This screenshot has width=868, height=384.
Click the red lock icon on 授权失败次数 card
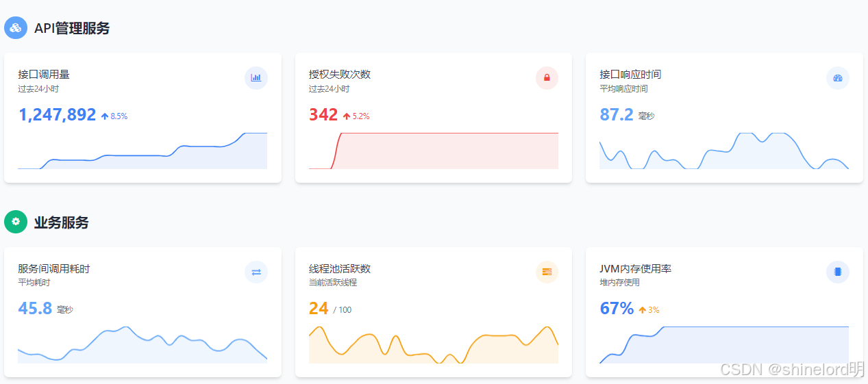pos(547,78)
